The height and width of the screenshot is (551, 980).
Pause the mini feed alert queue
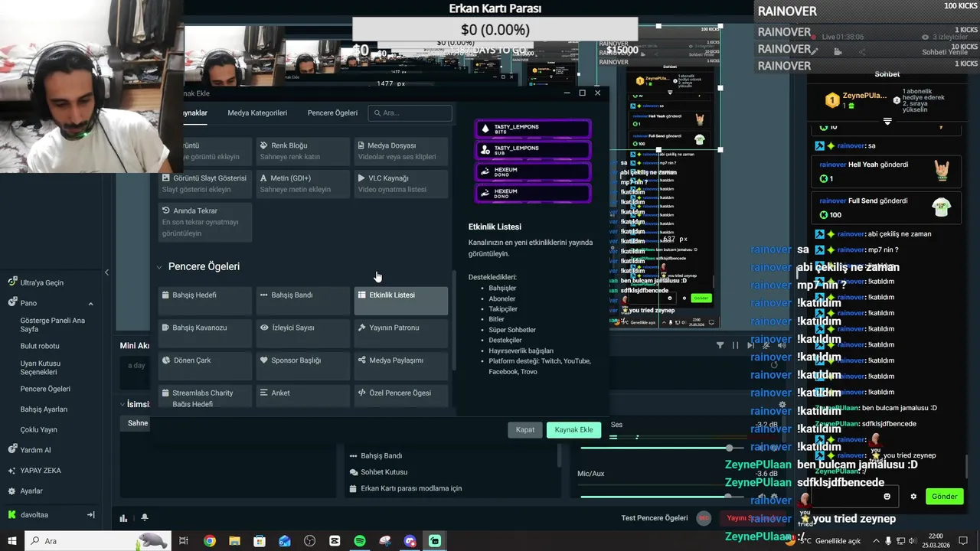tap(735, 345)
